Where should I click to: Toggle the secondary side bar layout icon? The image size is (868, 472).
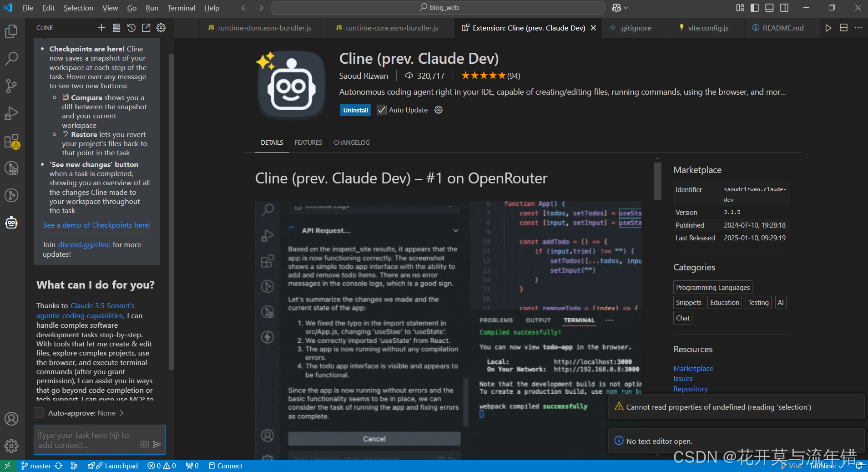click(784, 8)
